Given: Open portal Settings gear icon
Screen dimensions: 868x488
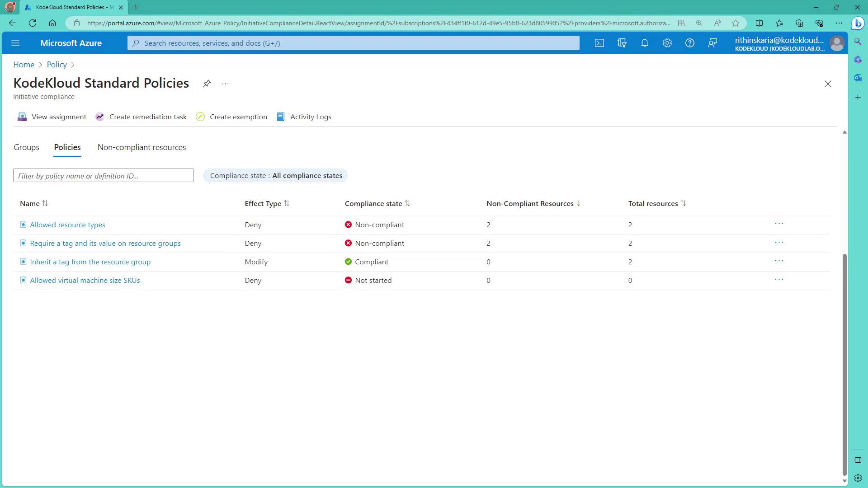Looking at the screenshot, I should click(667, 43).
